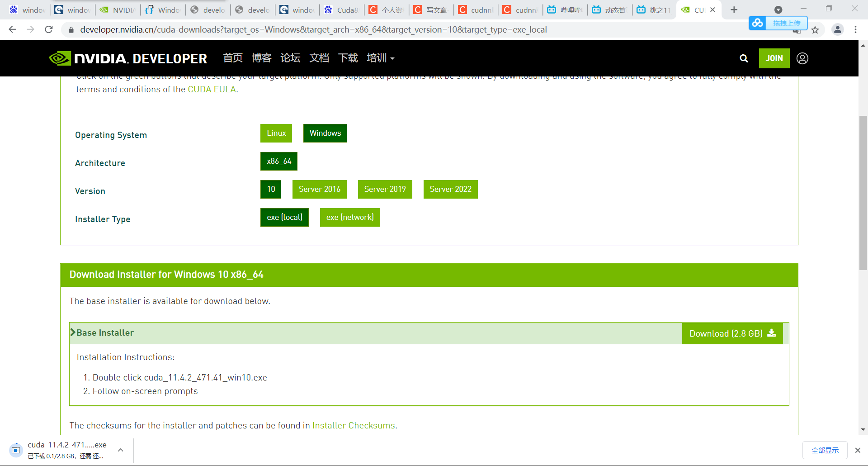Open the 博客 nav item
This screenshot has width=868, height=466.
[x=262, y=58]
